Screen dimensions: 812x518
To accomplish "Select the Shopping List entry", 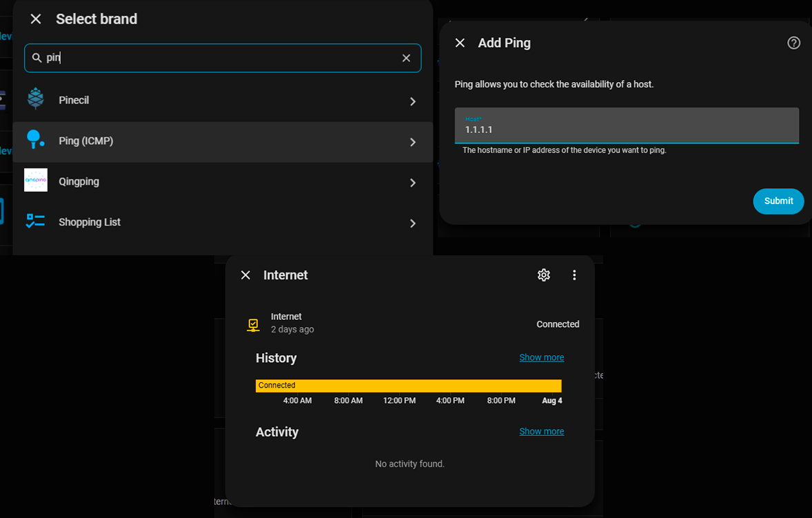I will 223,222.
